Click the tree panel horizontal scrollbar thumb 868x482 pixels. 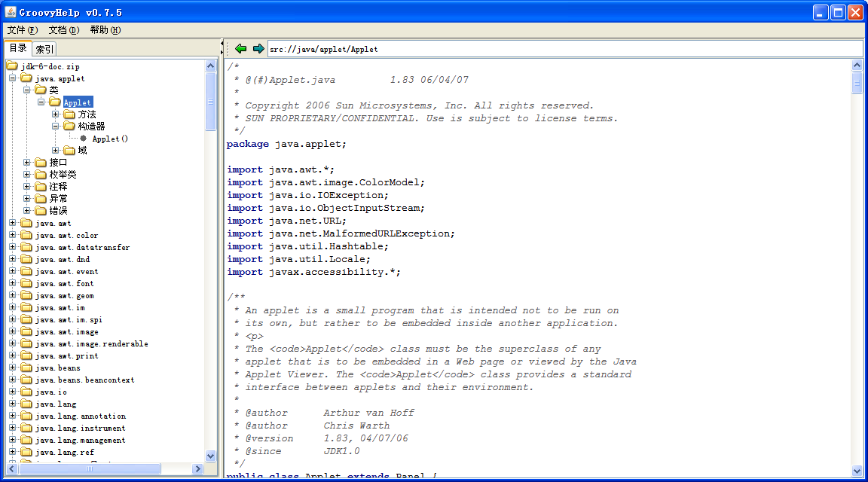[90, 468]
